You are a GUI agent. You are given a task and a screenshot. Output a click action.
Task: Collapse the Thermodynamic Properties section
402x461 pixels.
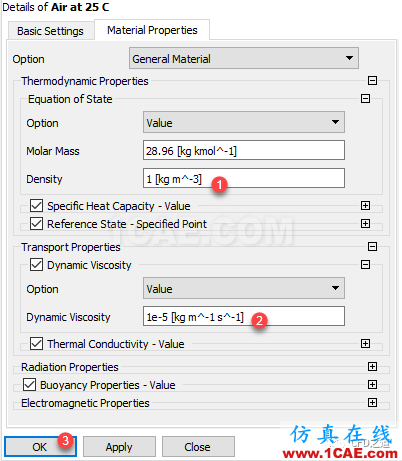(x=372, y=81)
